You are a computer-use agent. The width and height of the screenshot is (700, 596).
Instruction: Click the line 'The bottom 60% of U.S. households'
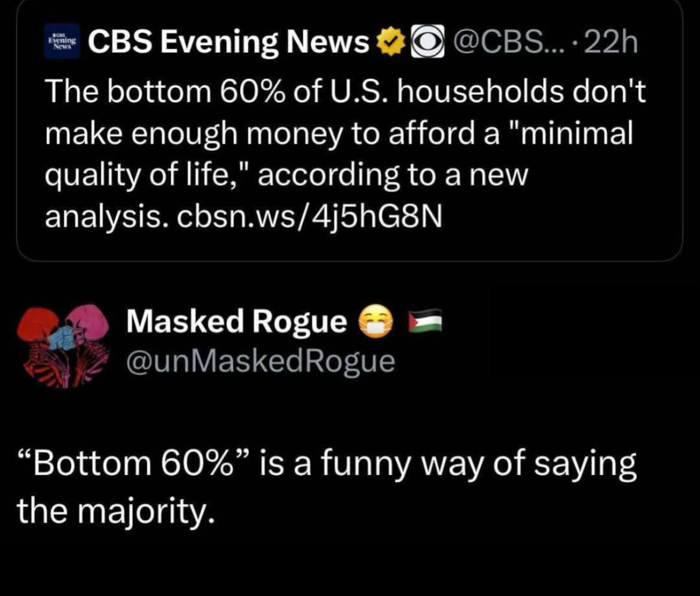[304, 91]
